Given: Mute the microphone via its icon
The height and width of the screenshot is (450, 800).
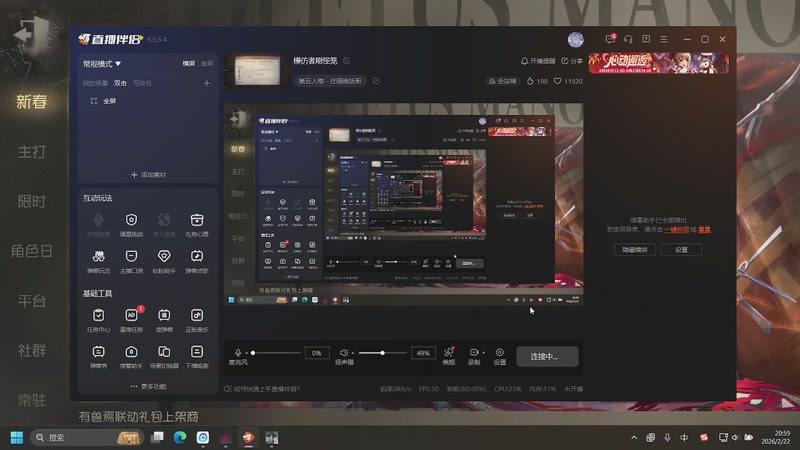Looking at the screenshot, I should [238, 353].
